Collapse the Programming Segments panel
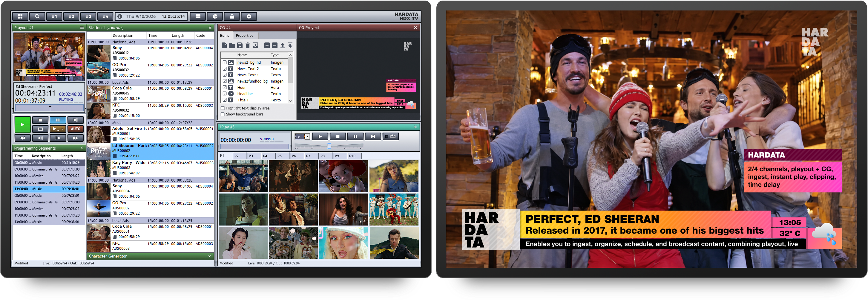 tap(82, 148)
